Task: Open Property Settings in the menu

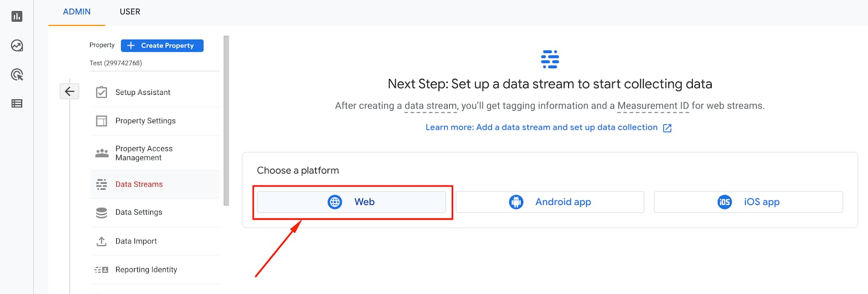Action: [145, 121]
